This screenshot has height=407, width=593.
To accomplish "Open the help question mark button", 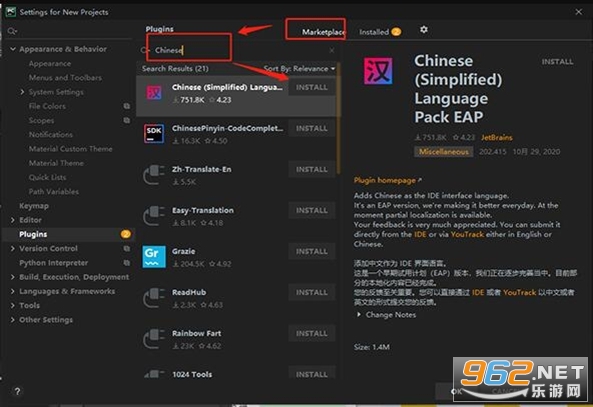I will pos(17,391).
